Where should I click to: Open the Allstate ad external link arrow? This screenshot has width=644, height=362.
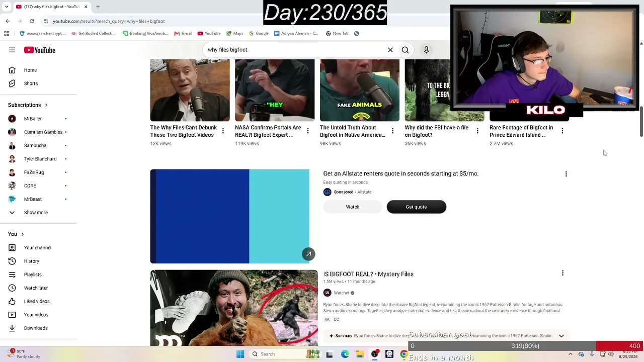[x=308, y=254]
